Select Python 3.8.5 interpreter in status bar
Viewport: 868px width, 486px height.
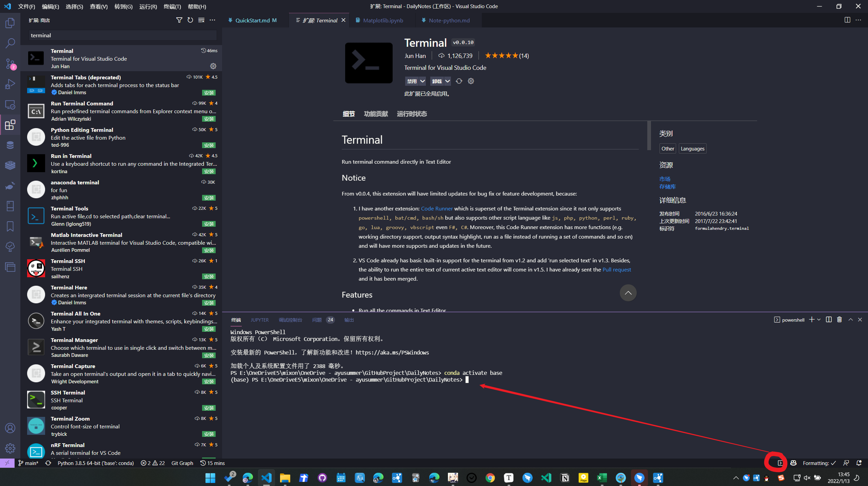[x=96, y=463]
